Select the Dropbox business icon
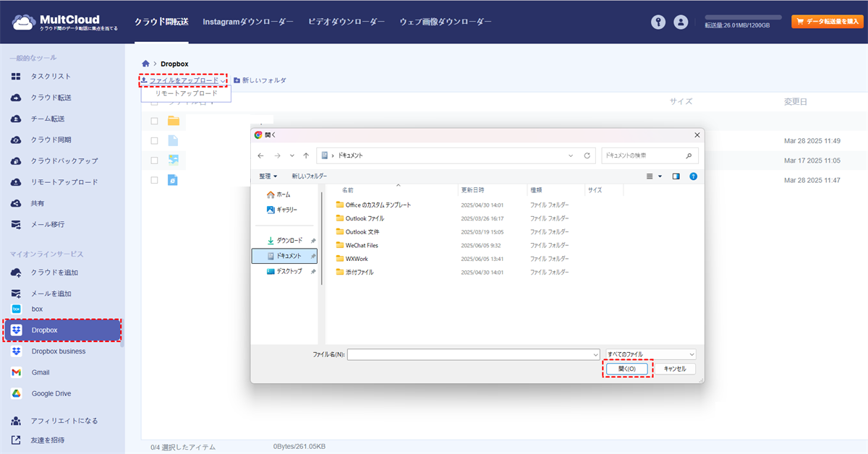Image resolution: width=868 pixels, height=454 pixels. click(16, 351)
